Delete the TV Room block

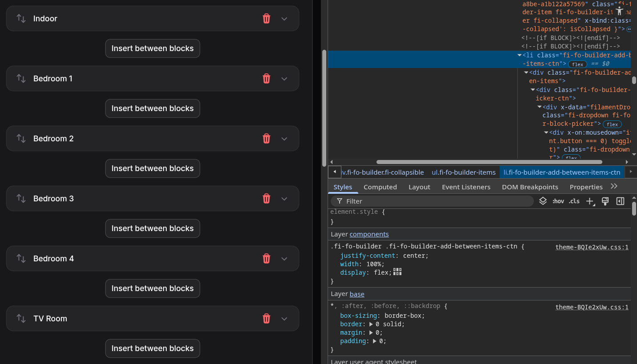[266, 319]
